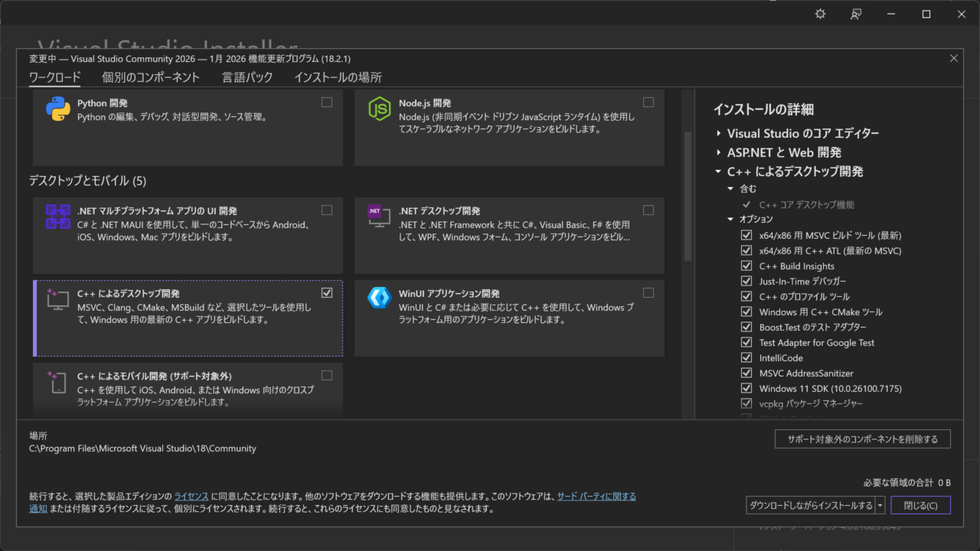The height and width of the screenshot is (551, 980).
Task: Enable the Python 開発 workload checkbox
Action: [x=327, y=103]
